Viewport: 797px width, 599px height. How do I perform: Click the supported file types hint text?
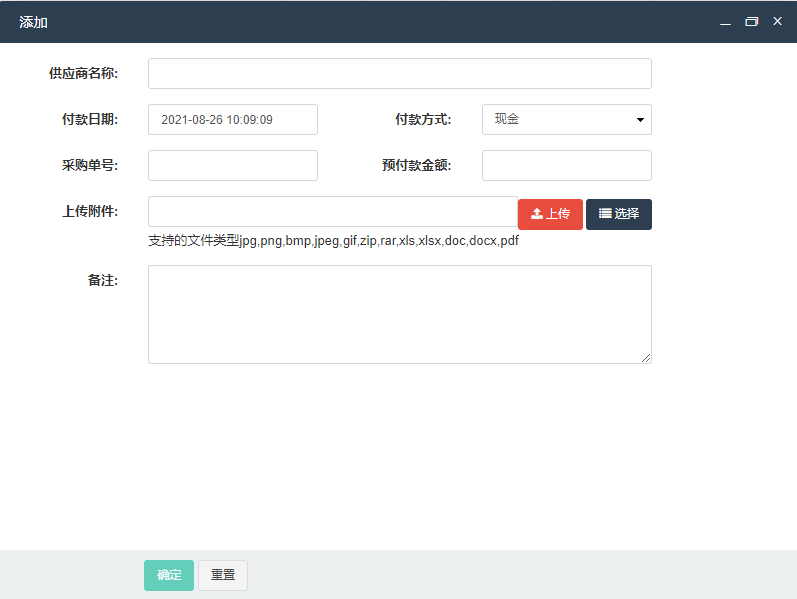(333, 241)
